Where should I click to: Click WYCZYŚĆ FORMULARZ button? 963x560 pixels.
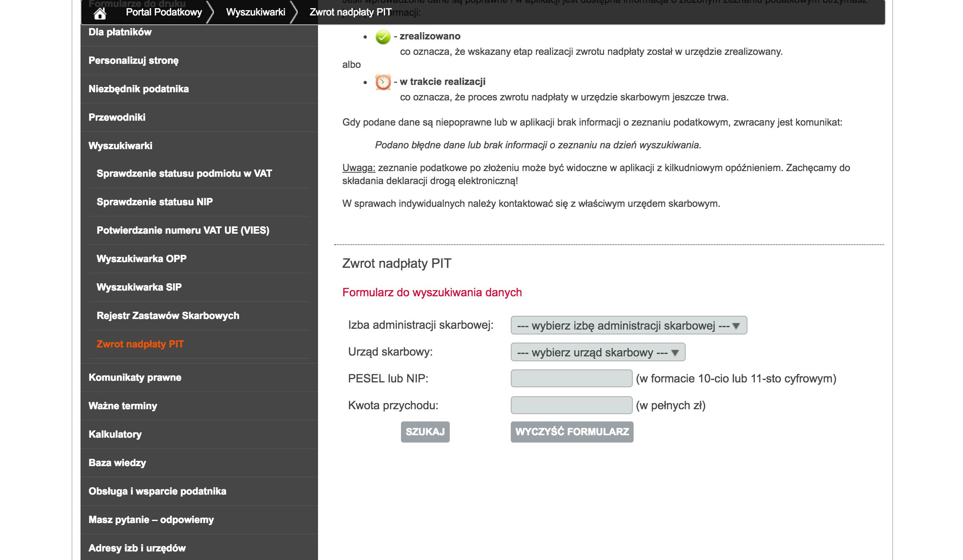tap(572, 432)
